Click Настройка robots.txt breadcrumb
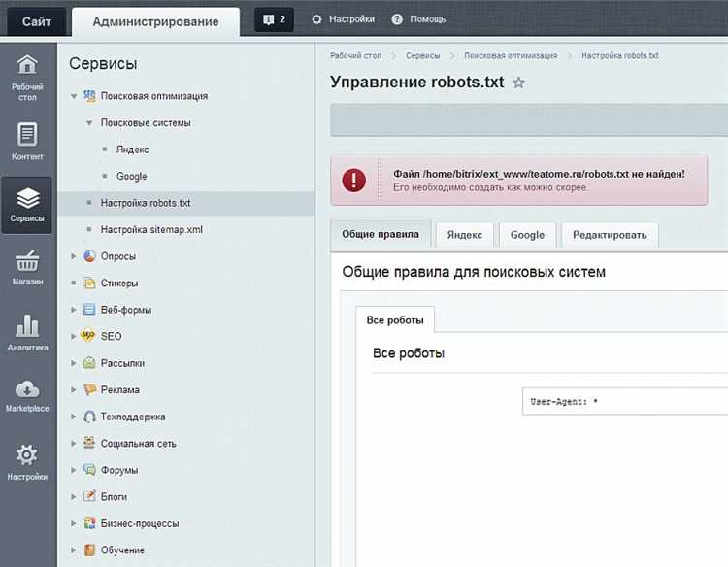 point(620,55)
